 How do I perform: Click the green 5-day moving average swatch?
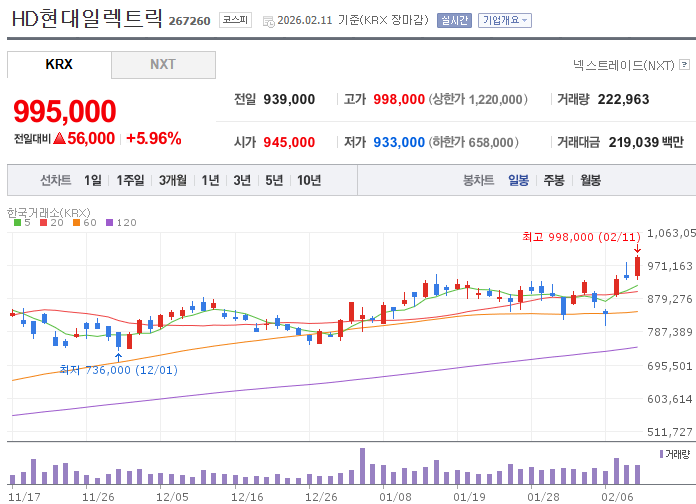(17, 222)
